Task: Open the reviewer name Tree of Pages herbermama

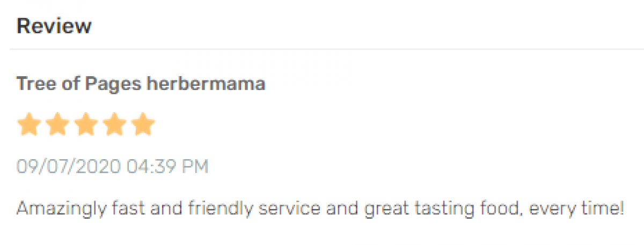Action: (141, 84)
